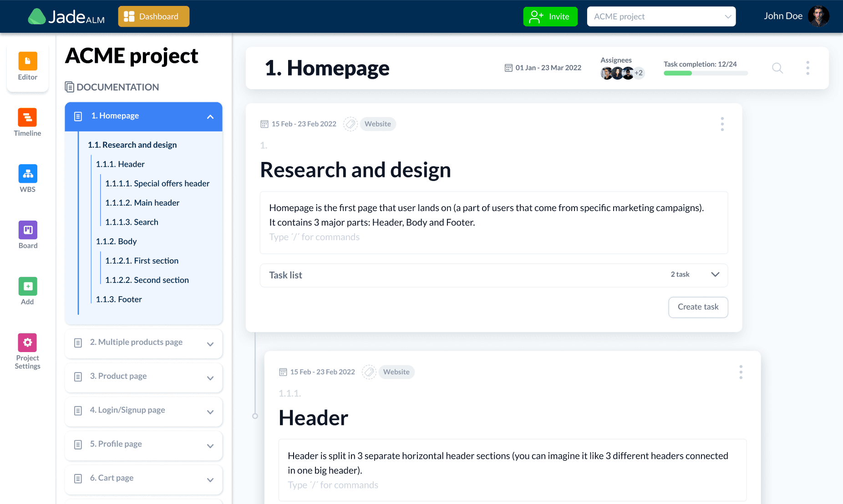Screen dimensions: 843x504
Task: Open the Editor view in the sidebar
Action: (28, 61)
